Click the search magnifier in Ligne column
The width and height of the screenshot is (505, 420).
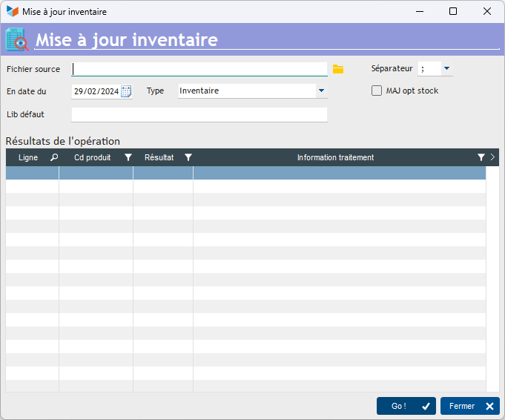(x=53, y=157)
